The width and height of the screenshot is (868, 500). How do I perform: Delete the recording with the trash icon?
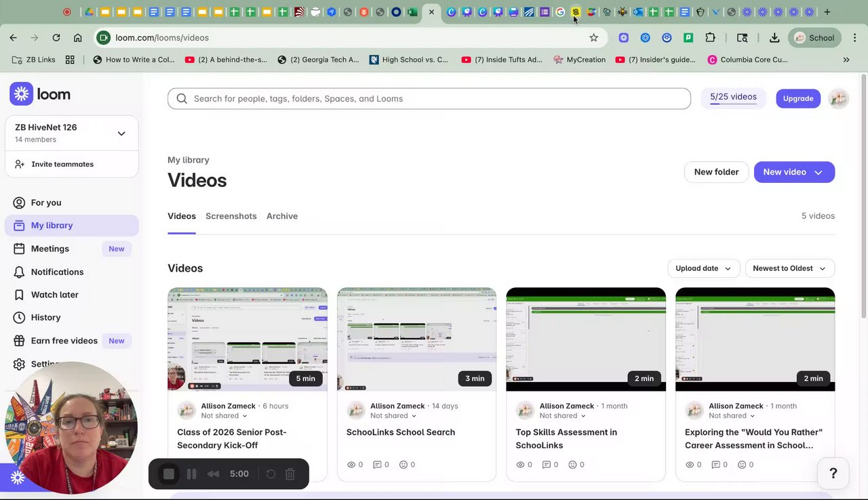tap(290, 474)
